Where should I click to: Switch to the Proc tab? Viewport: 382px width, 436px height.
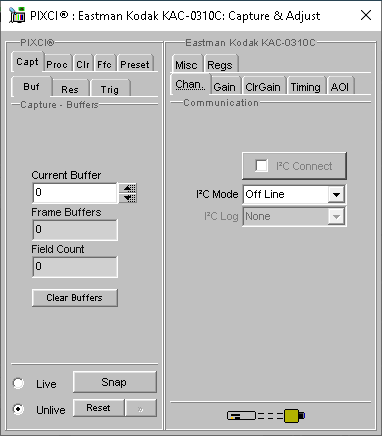tap(57, 64)
